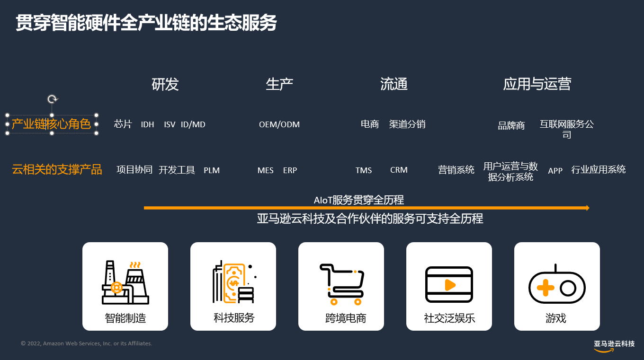Click the ERP text
The height and width of the screenshot is (360, 644).
[290, 170]
